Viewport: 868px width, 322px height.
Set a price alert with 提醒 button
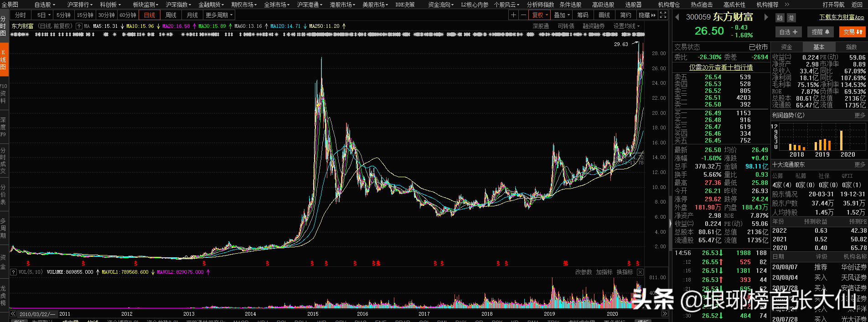(821, 32)
